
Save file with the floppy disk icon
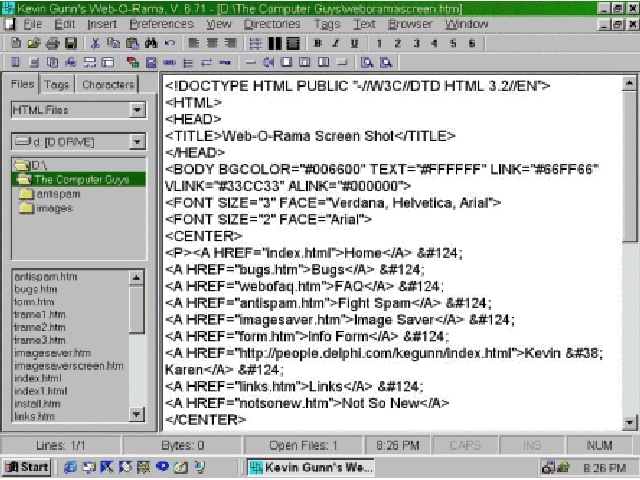(x=70, y=44)
